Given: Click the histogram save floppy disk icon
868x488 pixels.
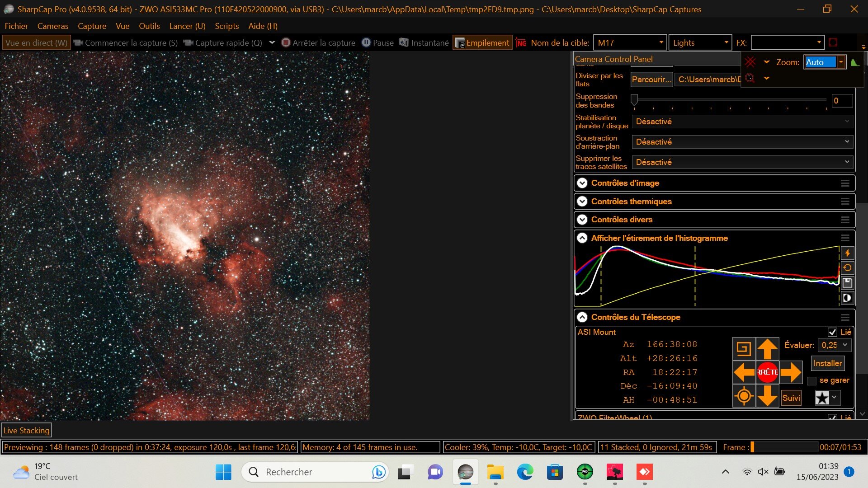Looking at the screenshot, I should coord(847,283).
